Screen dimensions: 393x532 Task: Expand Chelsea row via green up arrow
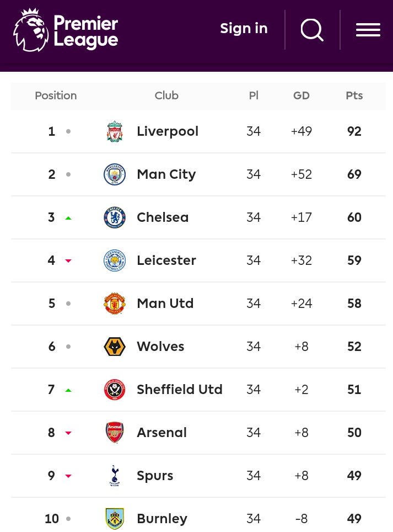pos(68,218)
